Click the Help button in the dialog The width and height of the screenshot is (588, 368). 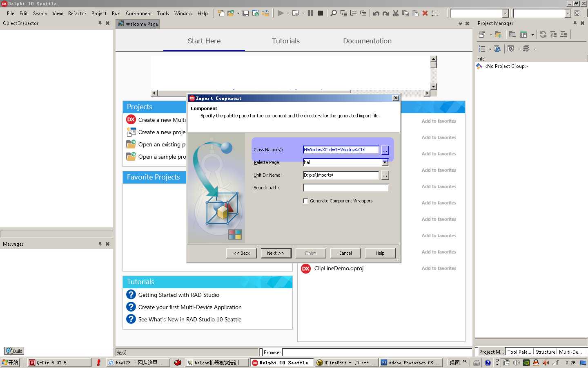pyautogui.click(x=380, y=253)
